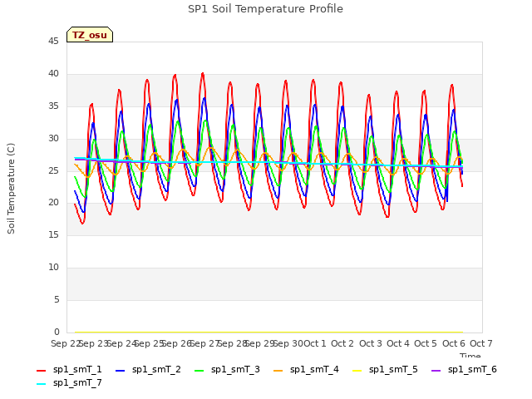Click the 40 y-axis tick label

click(53, 74)
